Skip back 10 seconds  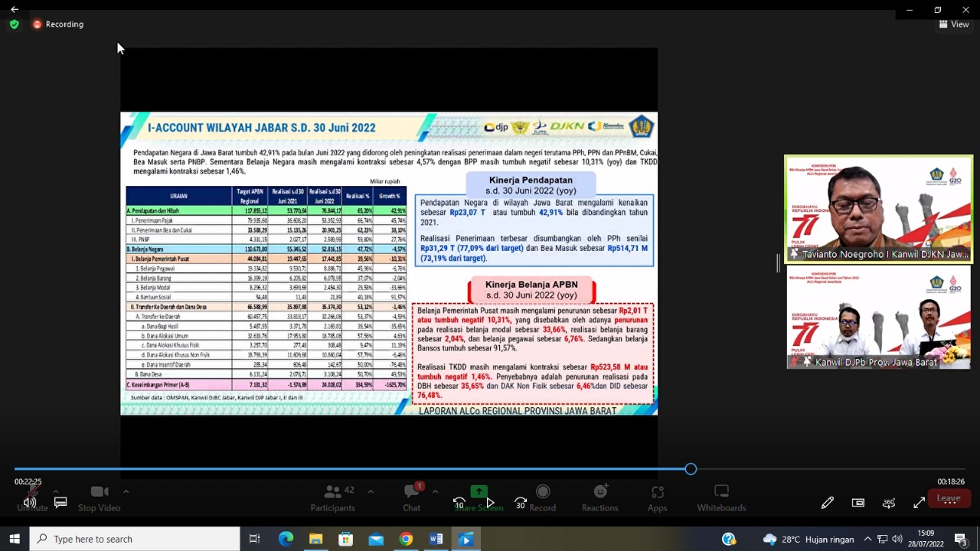pos(459,503)
